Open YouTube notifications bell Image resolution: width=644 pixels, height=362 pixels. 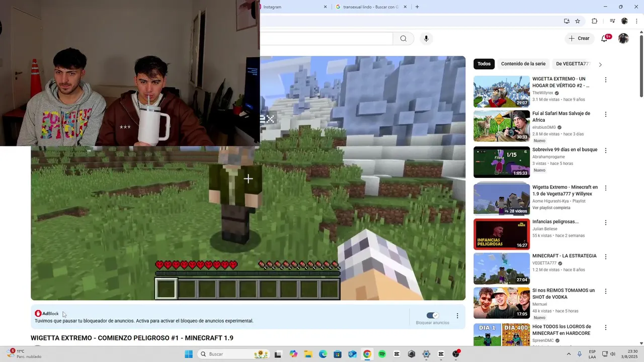click(604, 39)
